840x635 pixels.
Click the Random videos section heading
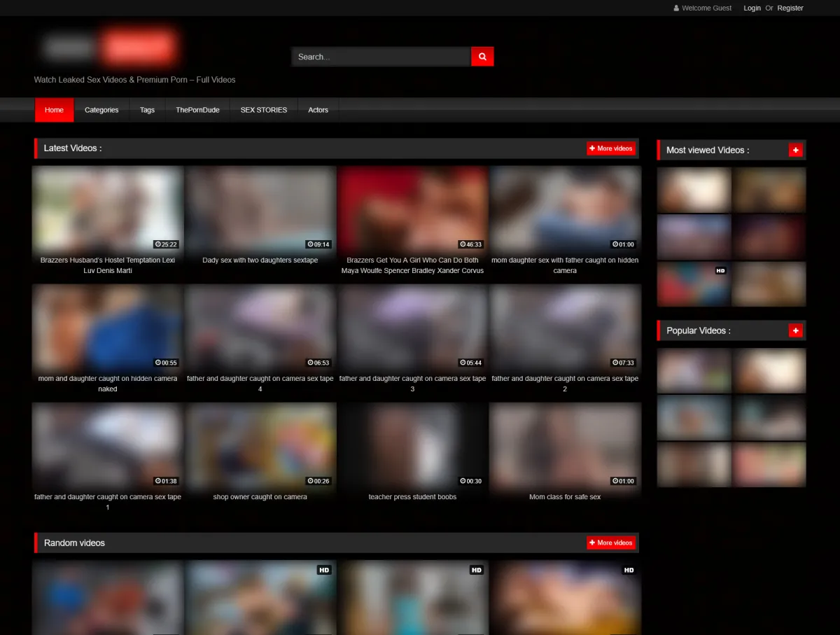[74, 543]
